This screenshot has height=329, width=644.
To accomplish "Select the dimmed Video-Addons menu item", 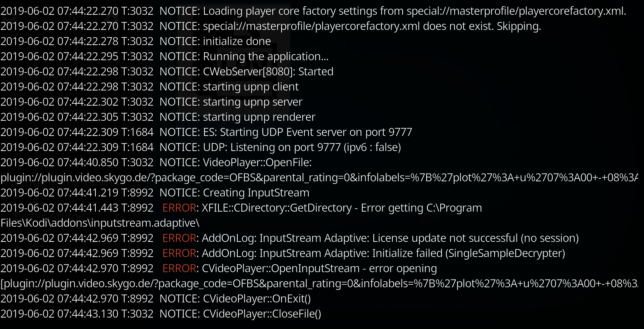I will point(52,77).
